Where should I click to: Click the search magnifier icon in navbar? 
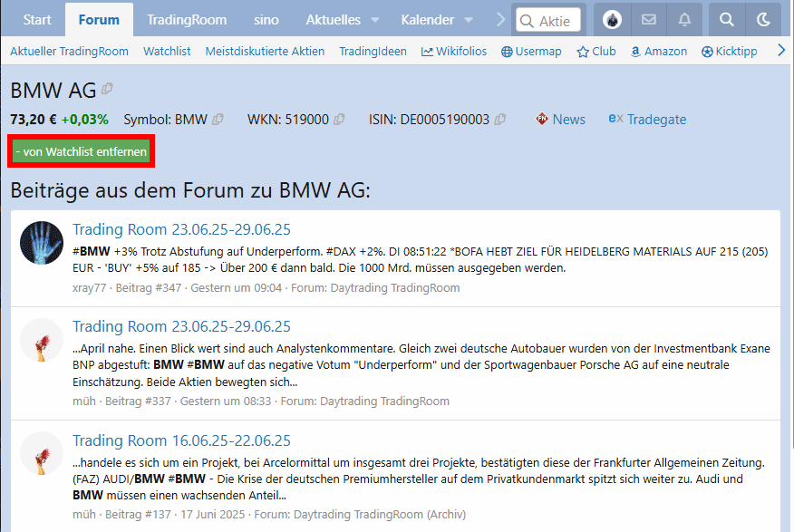coord(727,20)
